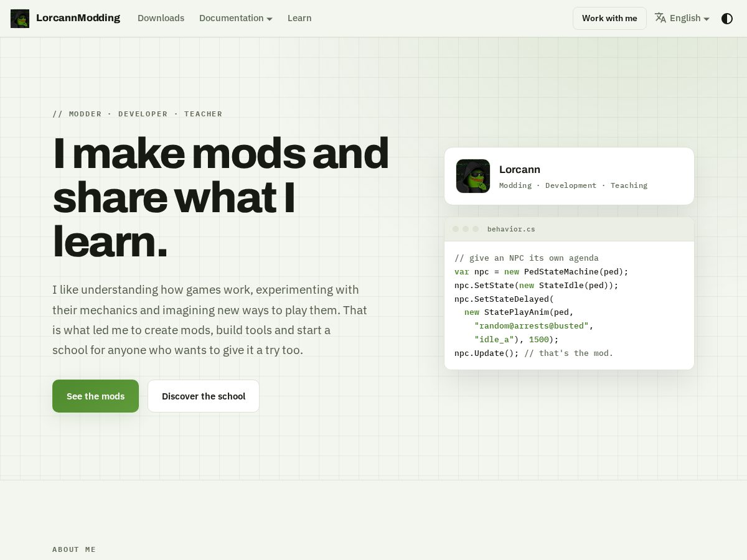Image resolution: width=747 pixels, height=560 pixels.
Task: Open the Downloads page
Action: tap(161, 18)
